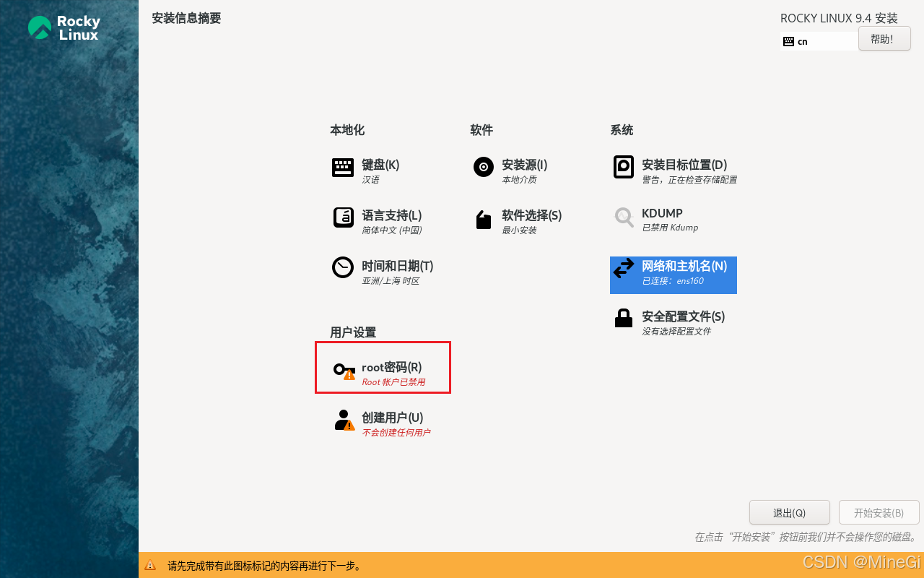The image size is (924, 578).
Task: Click the '已连接: ens160' status text
Action: (x=673, y=281)
